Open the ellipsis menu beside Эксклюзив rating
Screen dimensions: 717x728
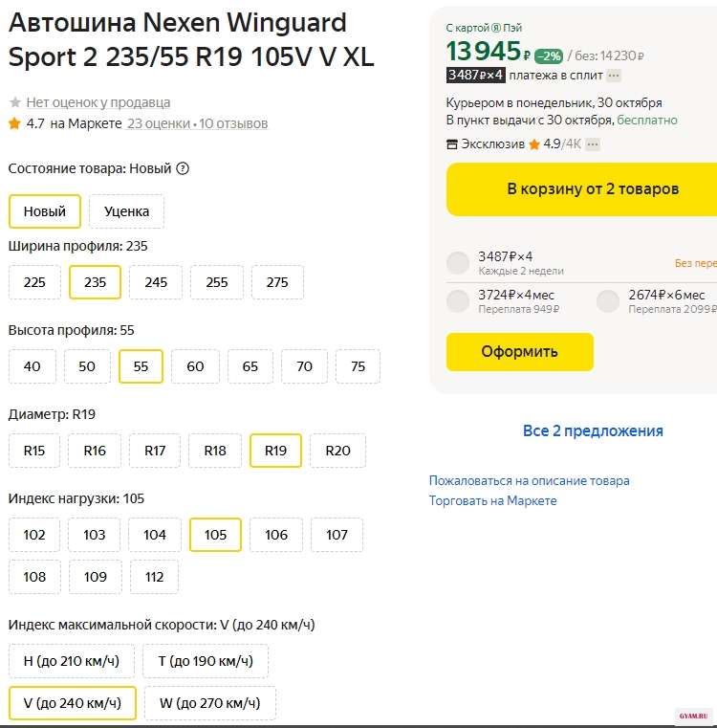593,144
